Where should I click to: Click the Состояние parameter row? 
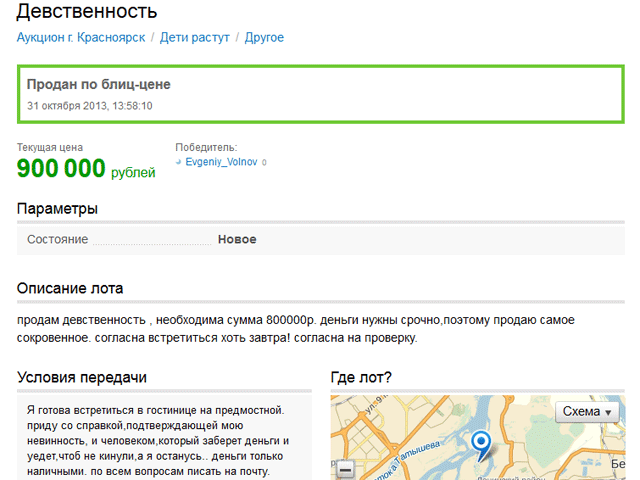[x=140, y=240]
